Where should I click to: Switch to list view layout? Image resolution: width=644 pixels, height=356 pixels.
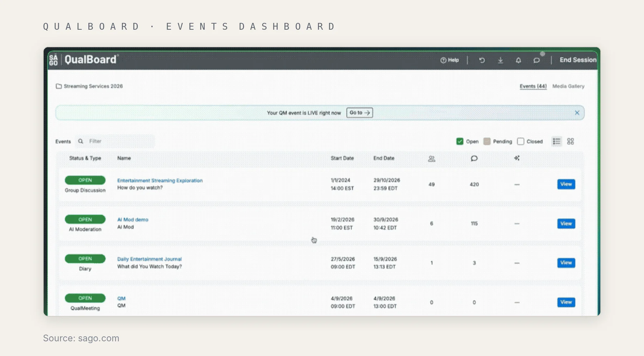pos(556,141)
